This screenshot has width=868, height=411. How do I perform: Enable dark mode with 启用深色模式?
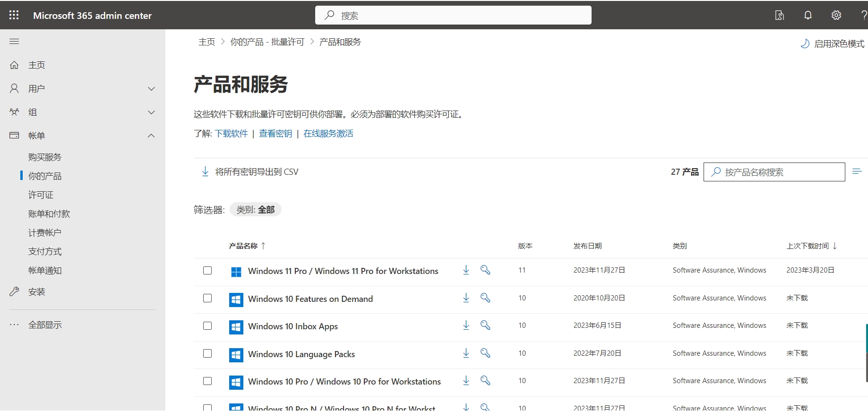pyautogui.click(x=832, y=44)
